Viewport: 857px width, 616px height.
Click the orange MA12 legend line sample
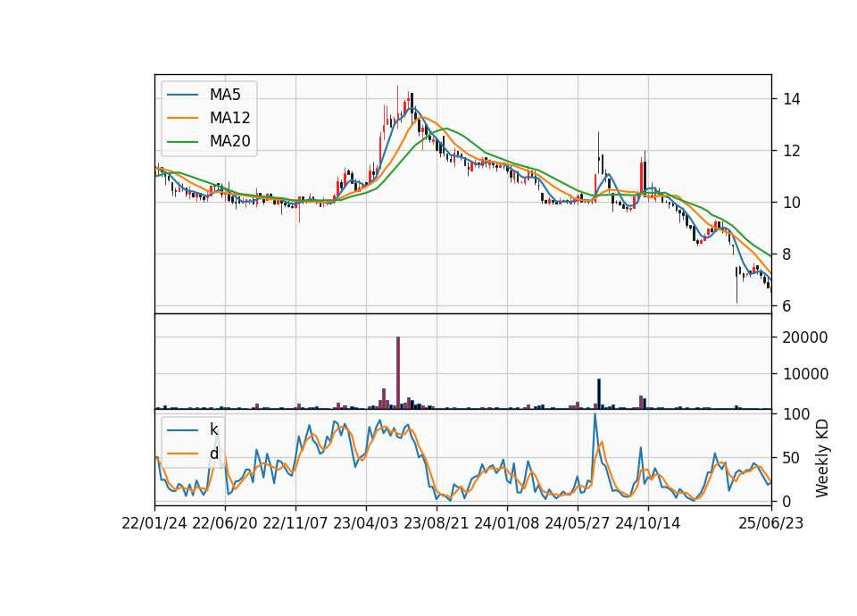(182, 118)
